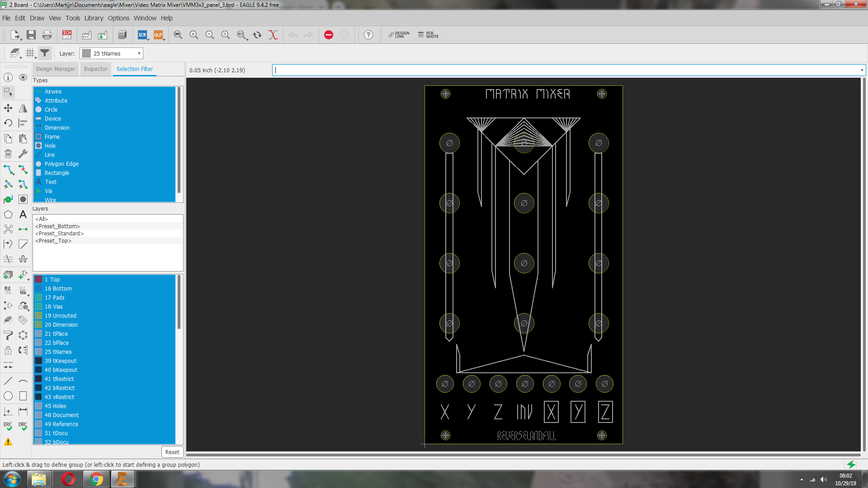
Task: Select the Polygon tool
Action: 8,215
